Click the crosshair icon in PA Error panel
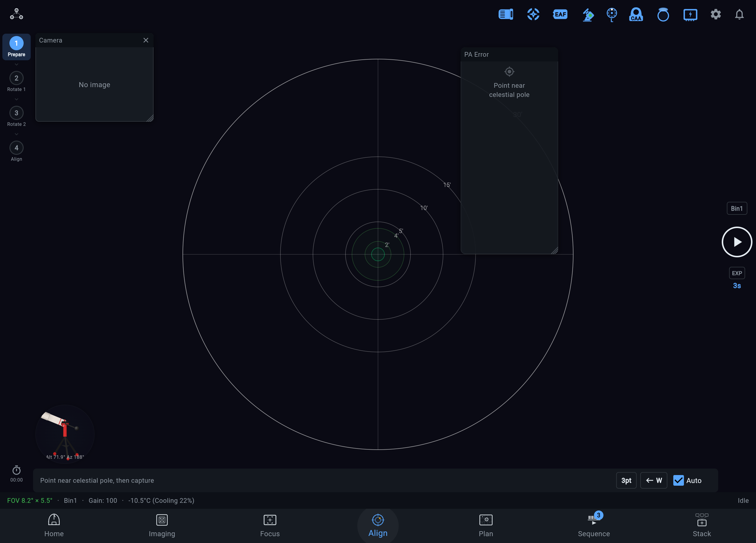This screenshot has width=756, height=543. click(509, 71)
